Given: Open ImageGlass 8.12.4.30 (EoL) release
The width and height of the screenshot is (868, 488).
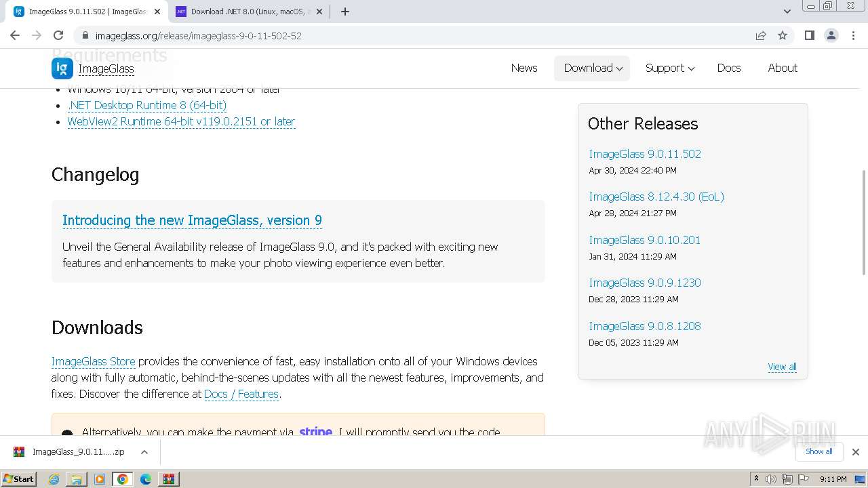Looking at the screenshot, I should 656,197.
